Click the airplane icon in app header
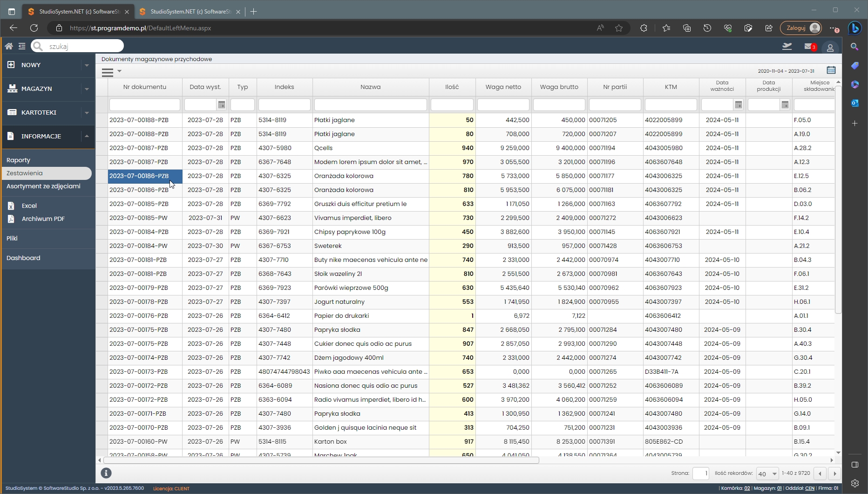 coord(787,46)
